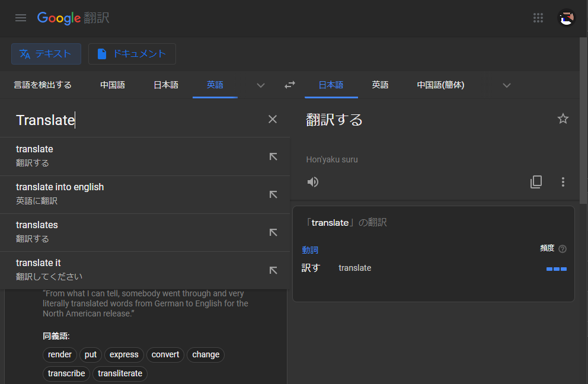Show frequency help question mark

click(x=562, y=249)
